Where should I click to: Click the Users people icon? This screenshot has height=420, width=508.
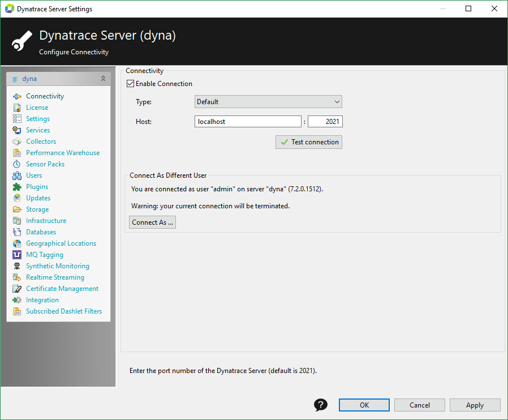click(x=17, y=175)
